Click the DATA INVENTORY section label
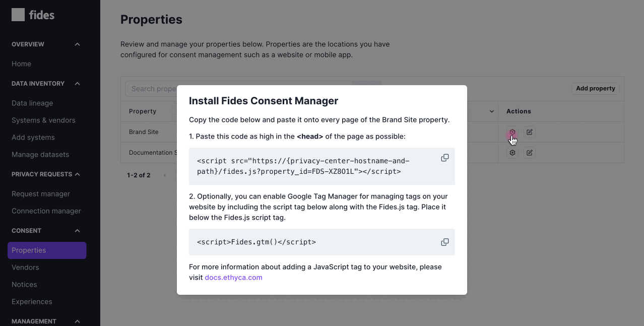Image resolution: width=644 pixels, height=326 pixels. click(38, 84)
